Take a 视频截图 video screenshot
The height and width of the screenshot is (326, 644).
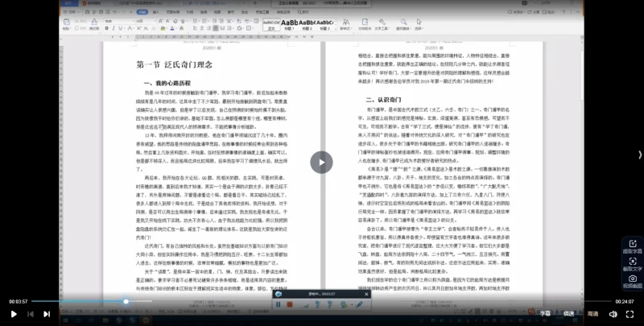click(632, 280)
